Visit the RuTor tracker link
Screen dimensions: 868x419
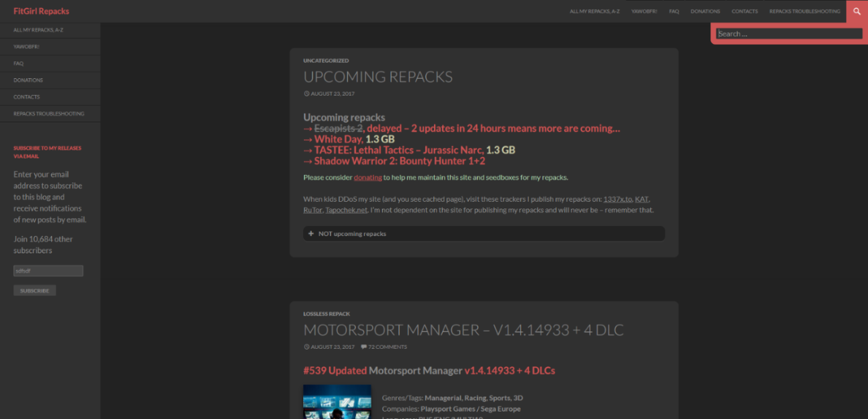(x=312, y=210)
